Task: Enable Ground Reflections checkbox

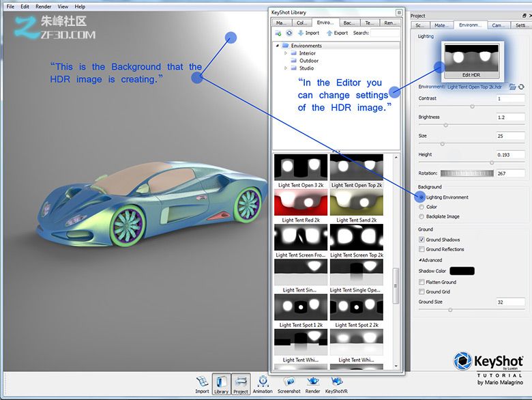Action: [x=422, y=249]
